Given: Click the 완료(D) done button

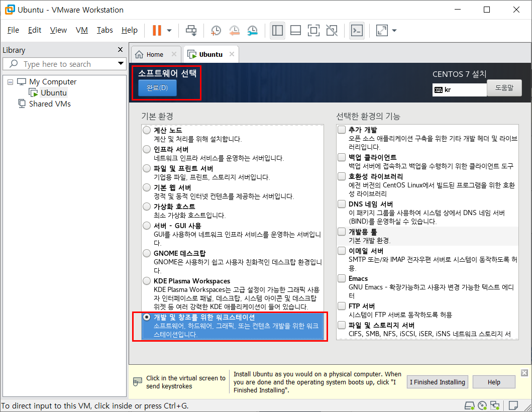Looking at the screenshot, I should pos(157,88).
